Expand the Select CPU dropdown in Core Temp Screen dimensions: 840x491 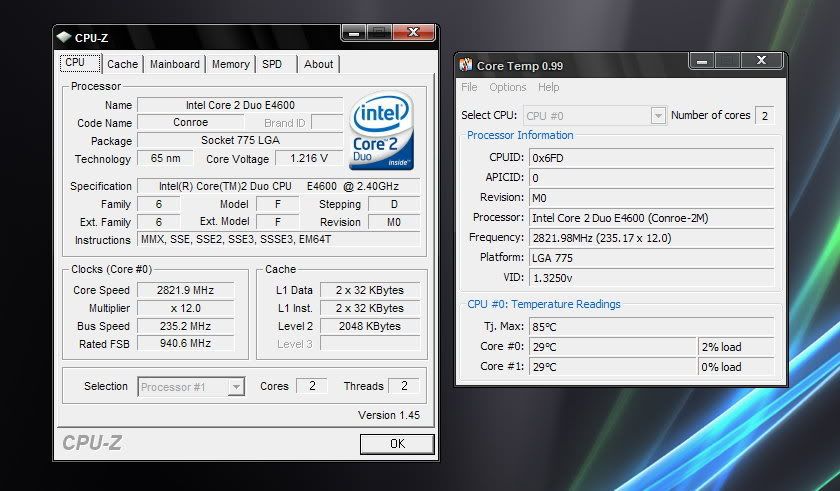(x=658, y=116)
